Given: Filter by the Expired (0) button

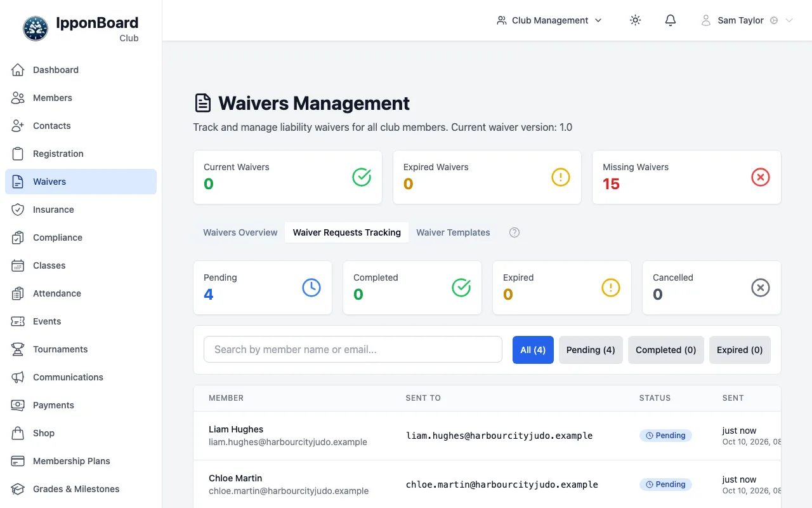Looking at the screenshot, I should (740, 350).
